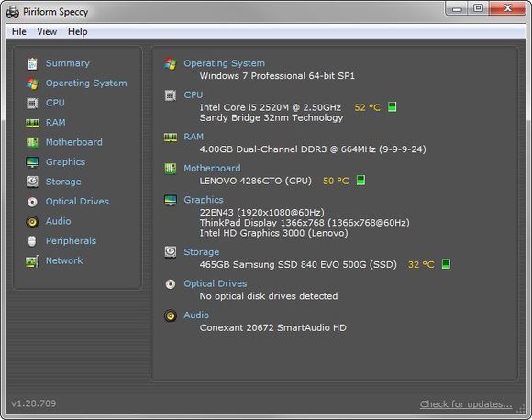
Task: Click the Network card icon in sidebar
Action: (x=32, y=261)
